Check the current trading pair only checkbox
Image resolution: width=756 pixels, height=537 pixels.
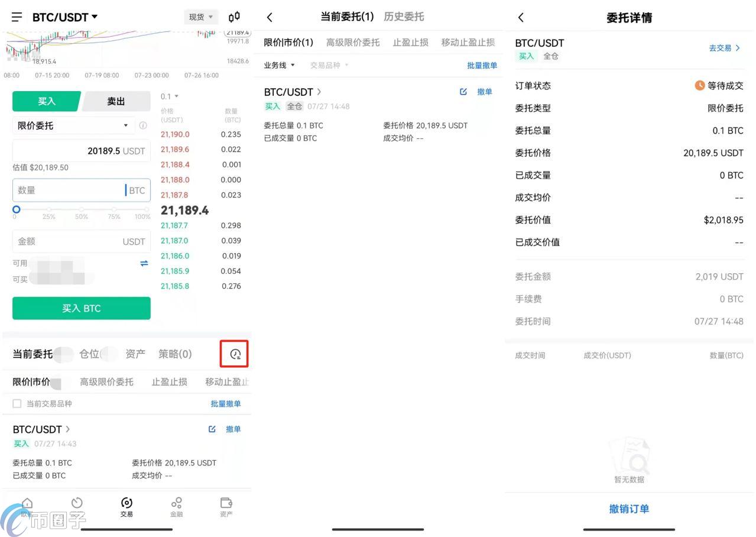(17, 403)
